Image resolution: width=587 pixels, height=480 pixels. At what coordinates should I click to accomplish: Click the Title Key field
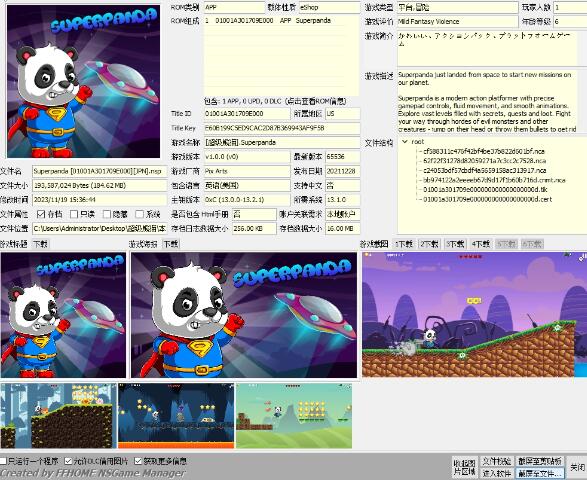pyautogui.click(x=282, y=128)
